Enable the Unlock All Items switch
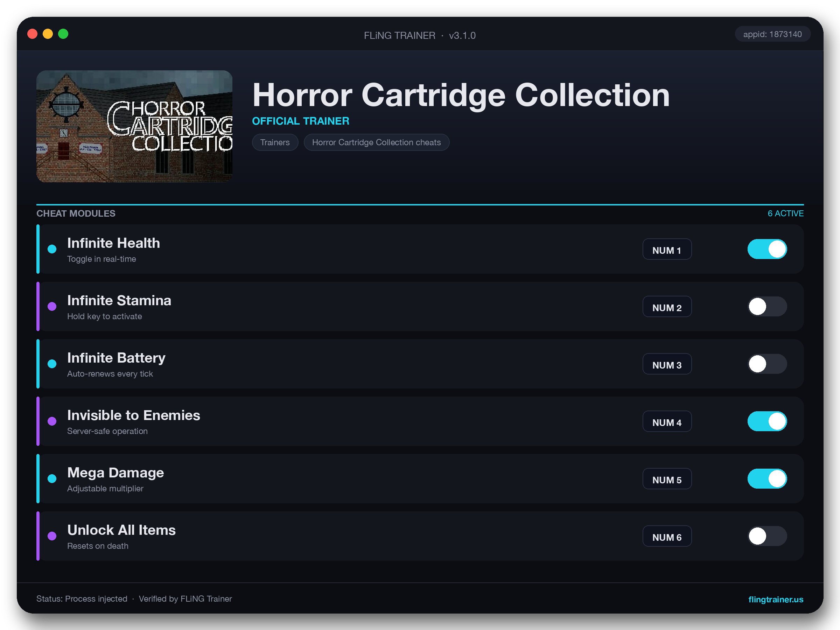The height and width of the screenshot is (630, 840). pyautogui.click(x=767, y=536)
